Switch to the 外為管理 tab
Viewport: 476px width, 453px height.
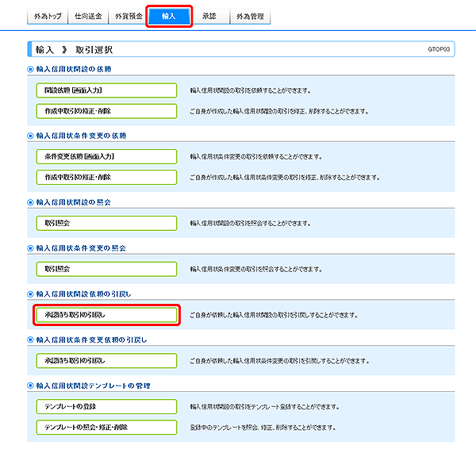pyautogui.click(x=251, y=16)
